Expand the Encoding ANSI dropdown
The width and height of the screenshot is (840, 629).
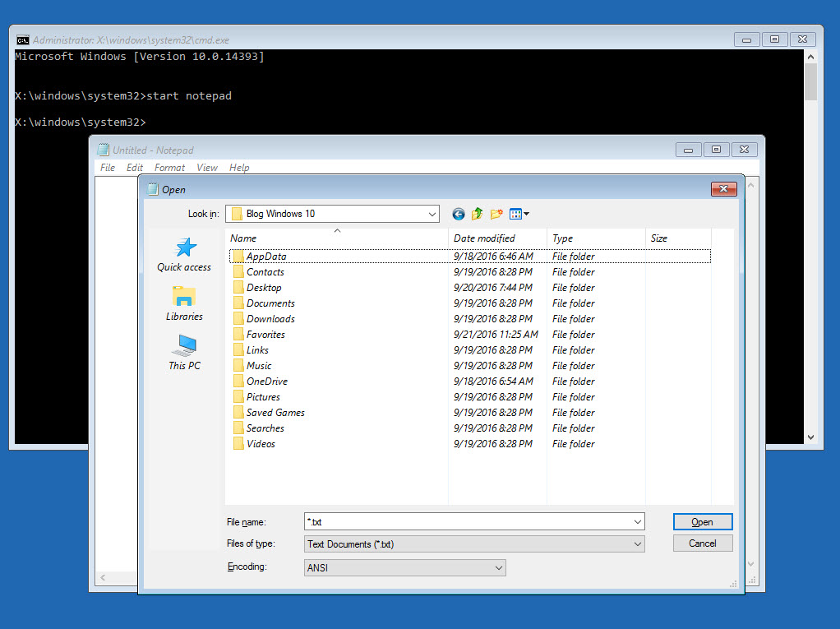point(499,568)
